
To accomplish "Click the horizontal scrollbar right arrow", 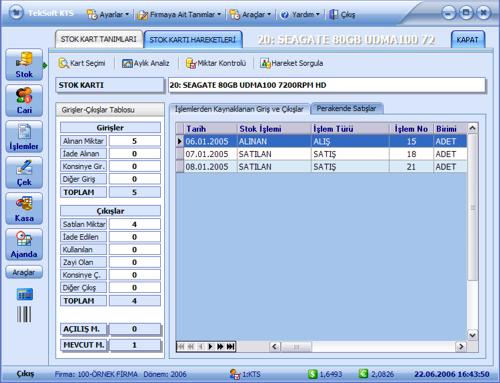I will pyautogui.click(x=461, y=347).
